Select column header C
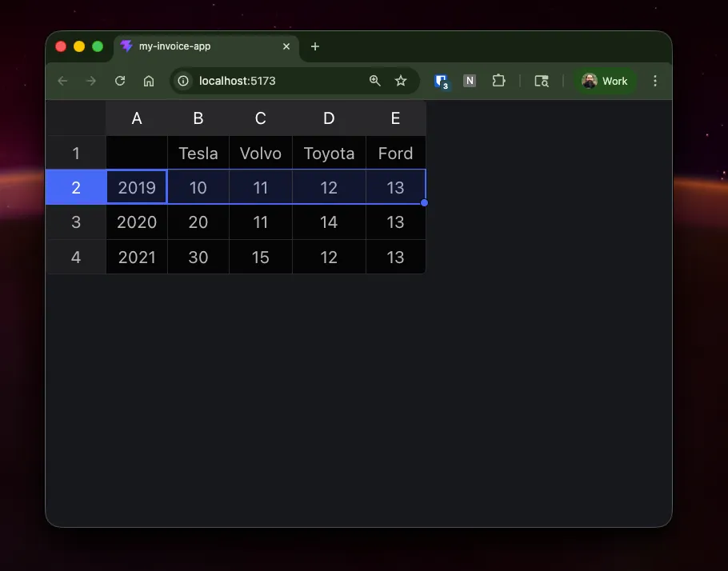 [x=260, y=118]
